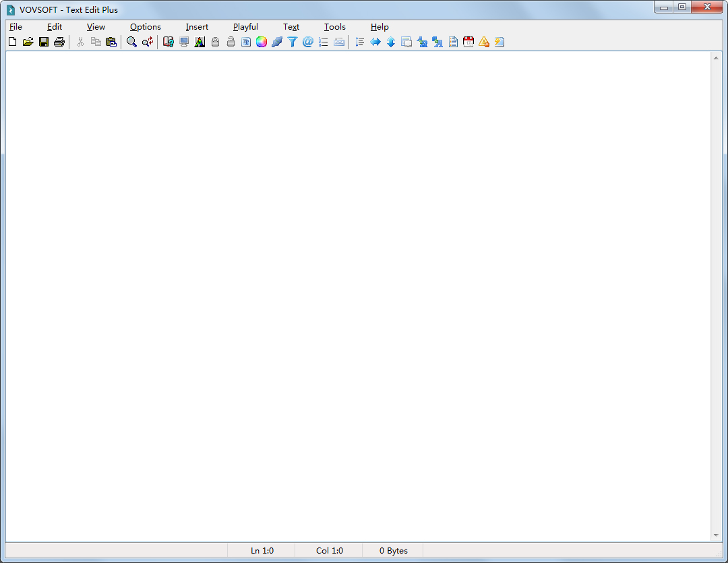Close the Text Edit Plus window
The width and height of the screenshot is (728, 563).
[x=707, y=7]
